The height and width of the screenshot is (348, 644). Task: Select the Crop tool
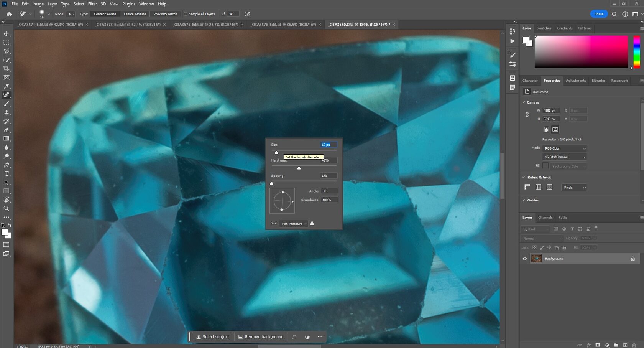(x=6, y=69)
